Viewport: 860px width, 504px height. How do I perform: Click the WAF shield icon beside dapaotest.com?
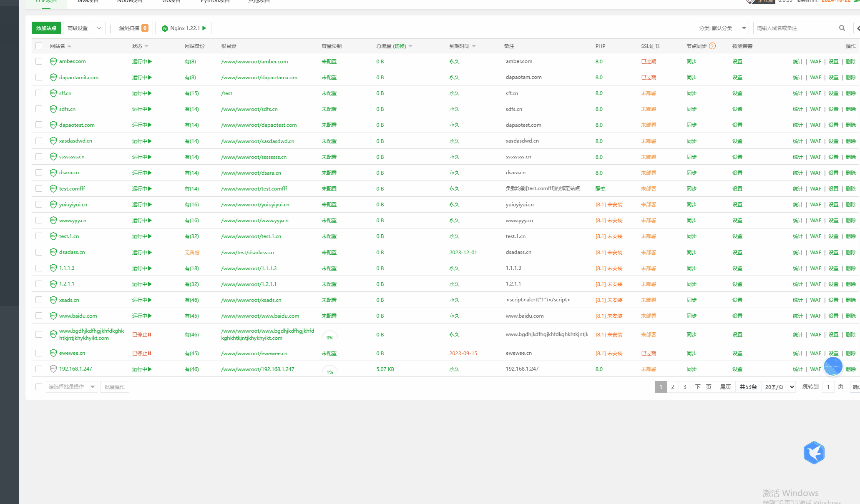click(53, 125)
